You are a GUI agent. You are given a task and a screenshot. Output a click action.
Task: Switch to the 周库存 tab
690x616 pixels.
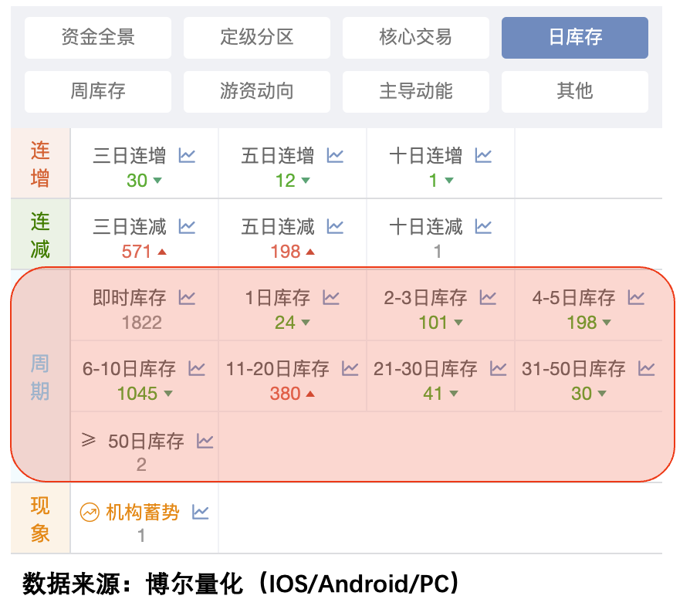pyautogui.click(x=98, y=92)
